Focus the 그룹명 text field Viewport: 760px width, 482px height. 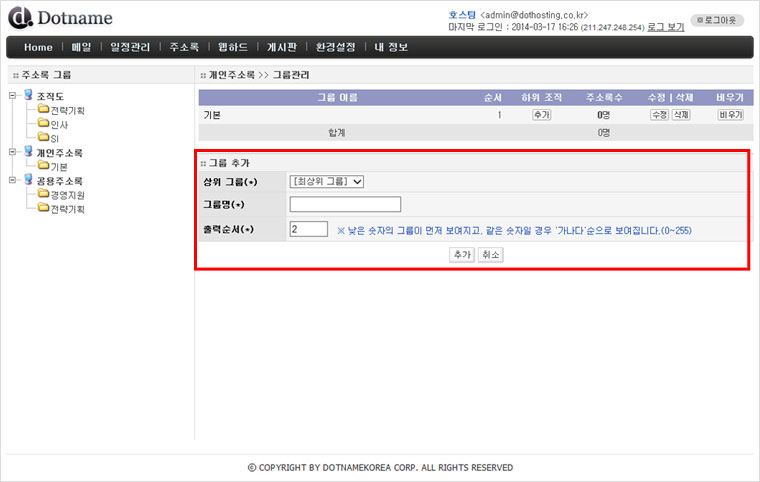click(345, 204)
